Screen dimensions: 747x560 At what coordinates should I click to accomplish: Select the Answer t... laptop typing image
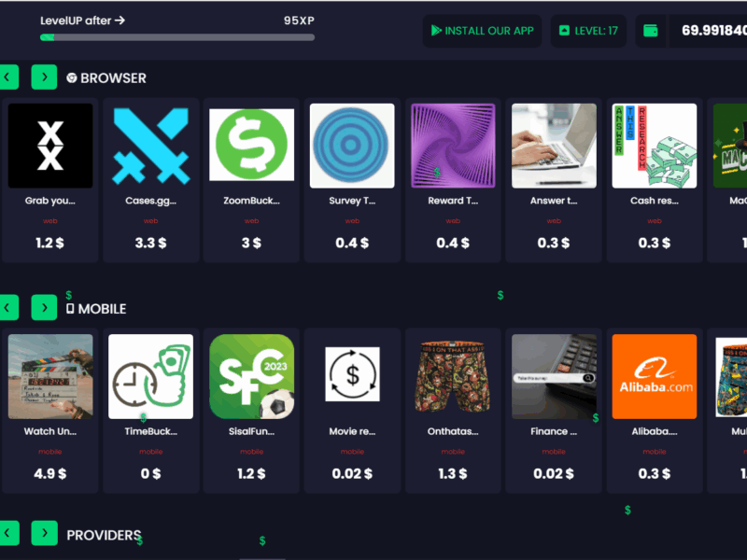[554, 146]
